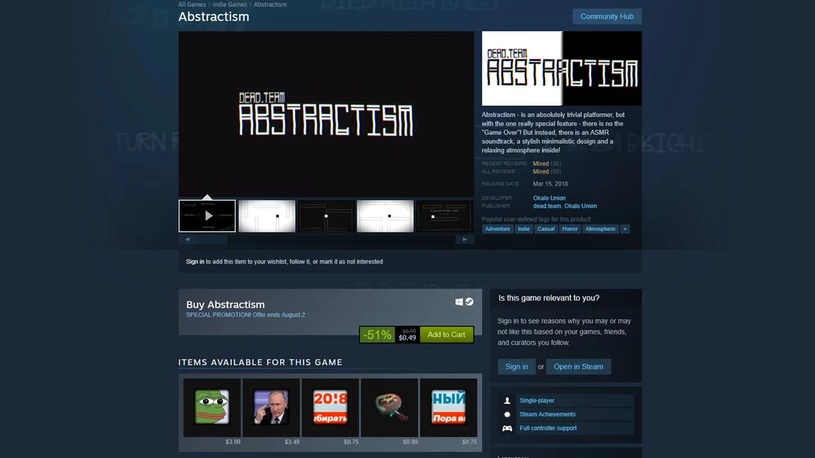
Task: Click the recent reviews Mixed link
Action: pos(541,163)
